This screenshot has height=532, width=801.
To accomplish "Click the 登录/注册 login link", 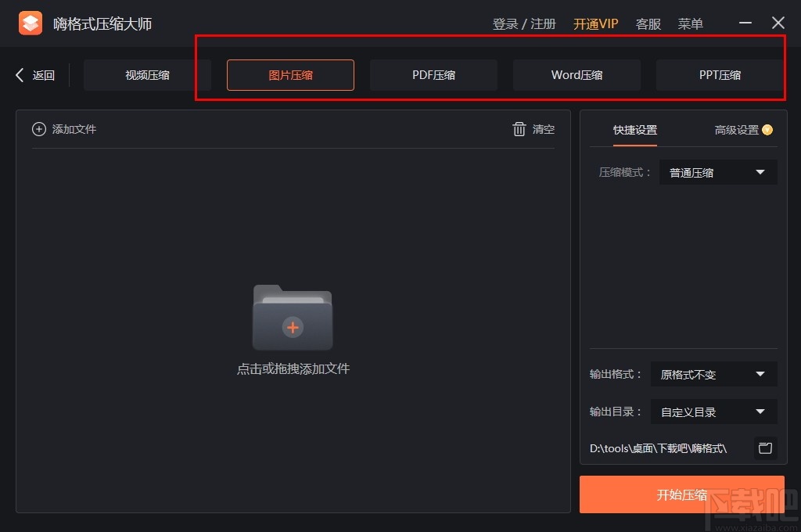I will click(x=523, y=23).
